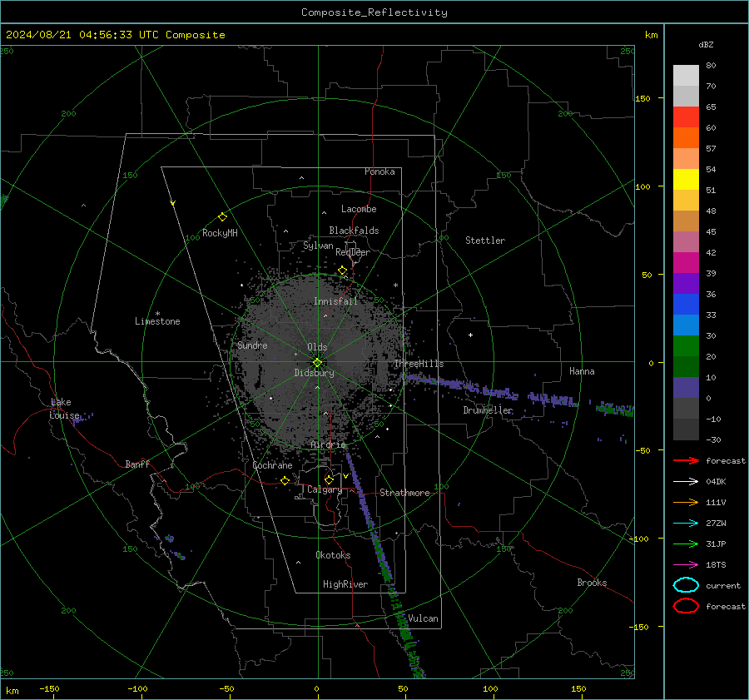Click the Ponoka city label
The width and height of the screenshot is (749, 700).
coord(379,171)
